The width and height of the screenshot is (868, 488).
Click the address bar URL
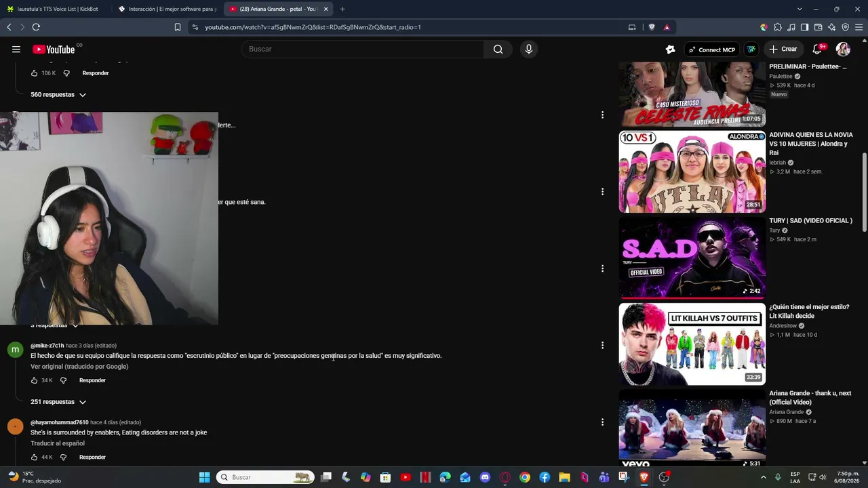click(313, 27)
